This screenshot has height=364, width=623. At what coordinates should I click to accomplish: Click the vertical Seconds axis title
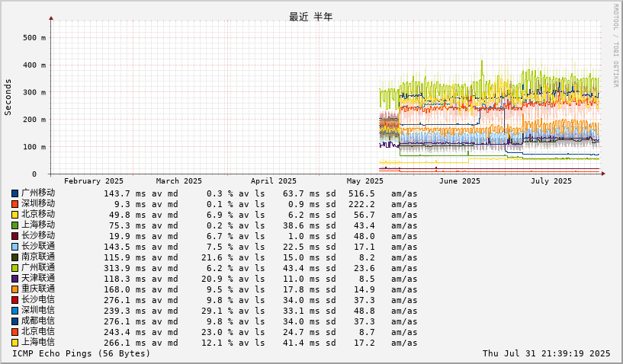[x=8, y=97]
